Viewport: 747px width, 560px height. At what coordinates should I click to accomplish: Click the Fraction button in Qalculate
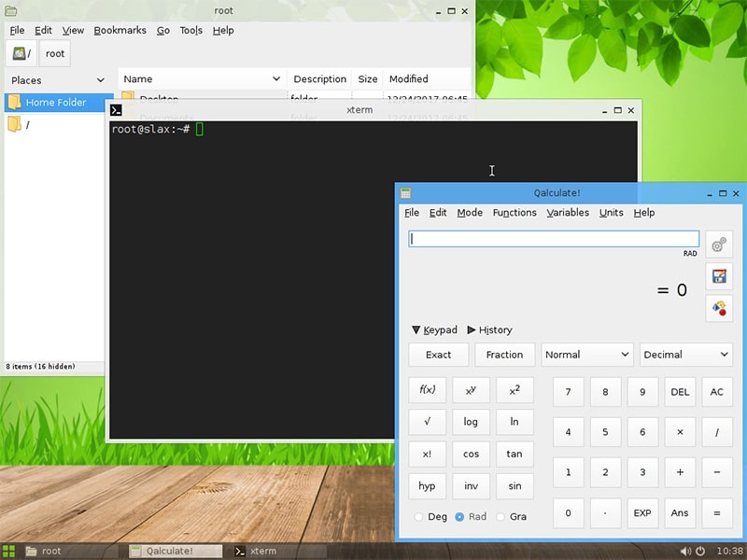point(504,355)
